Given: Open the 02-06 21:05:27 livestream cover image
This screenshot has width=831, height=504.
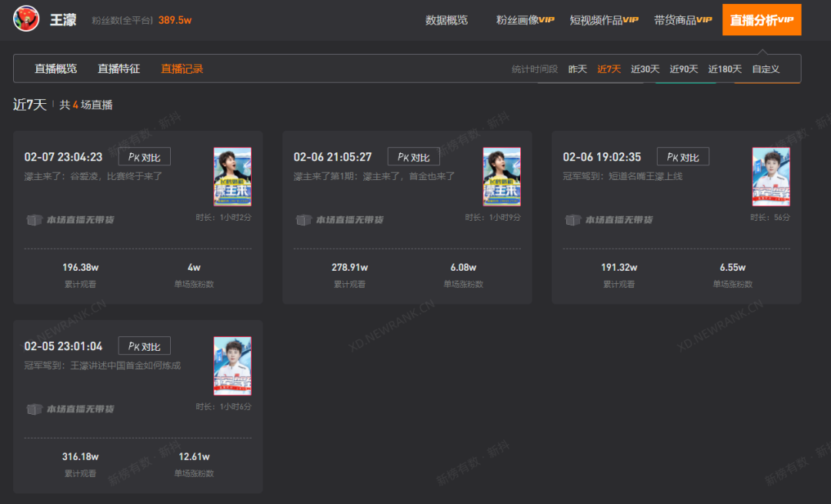Looking at the screenshot, I should click(x=502, y=176).
